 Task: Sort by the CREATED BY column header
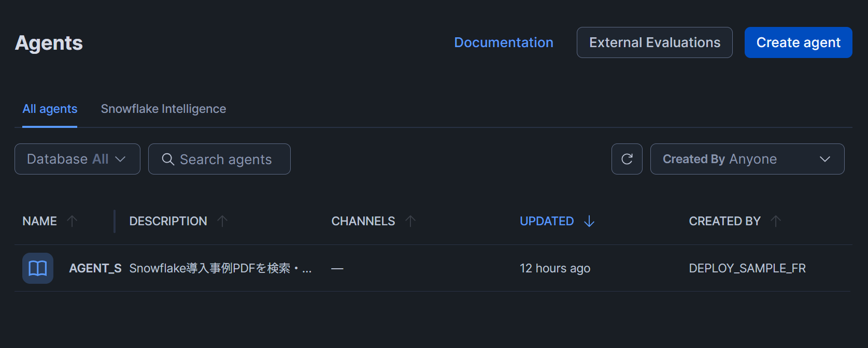(x=724, y=221)
